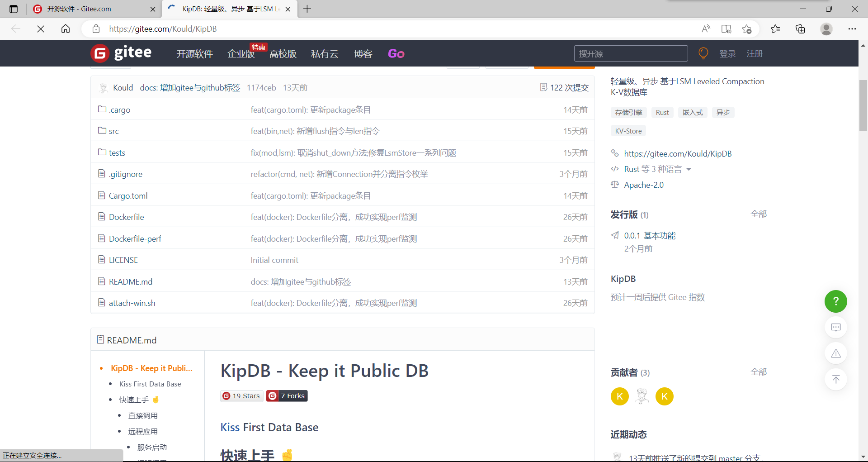Image resolution: width=868 pixels, height=462 pixels.
Task: Click the browser address bar URL
Action: (163, 29)
